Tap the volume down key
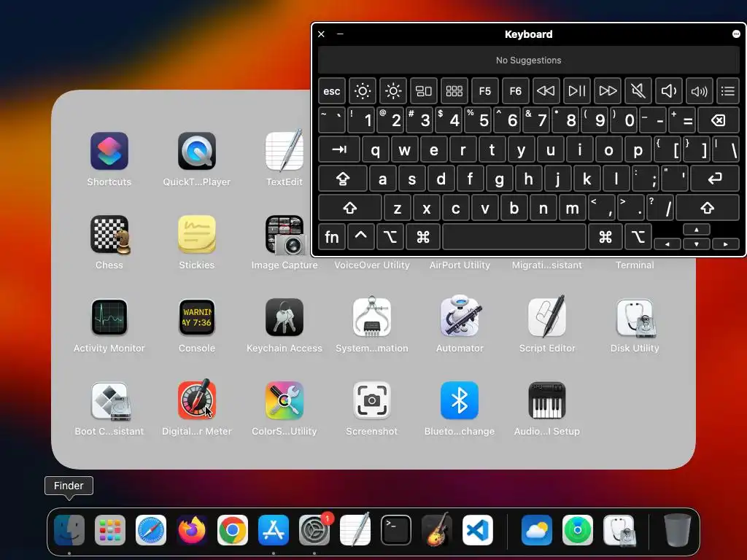This screenshot has height=560, width=747. tap(668, 91)
